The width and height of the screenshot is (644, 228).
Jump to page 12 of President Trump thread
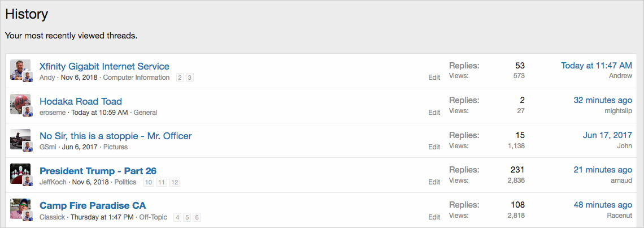(x=175, y=182)
